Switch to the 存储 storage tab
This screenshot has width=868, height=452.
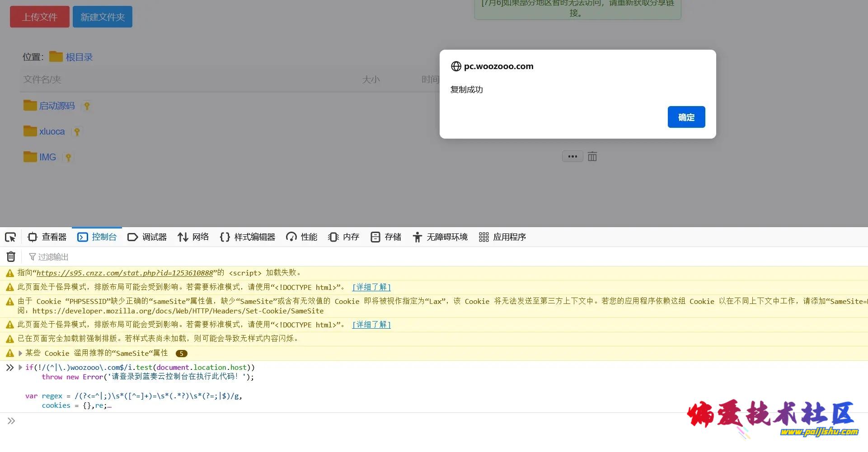(x=386, y=237)
